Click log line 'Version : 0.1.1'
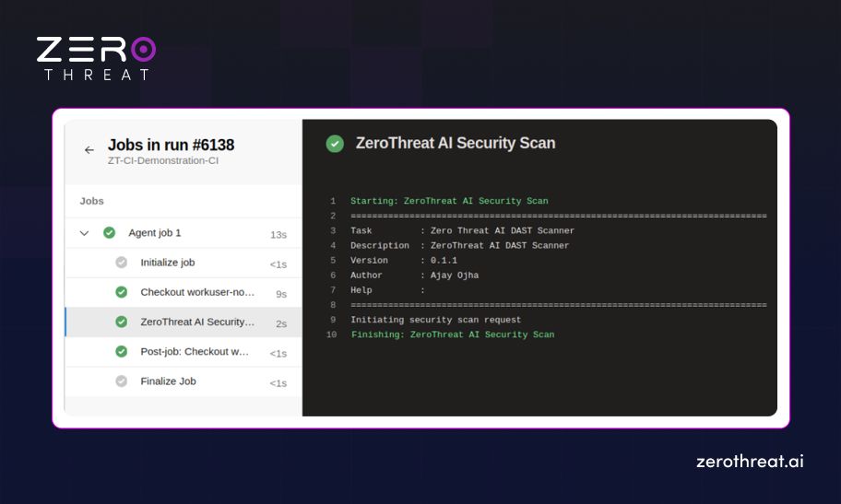Viewport: 841px width, 504px height. (x=404, y=261)
